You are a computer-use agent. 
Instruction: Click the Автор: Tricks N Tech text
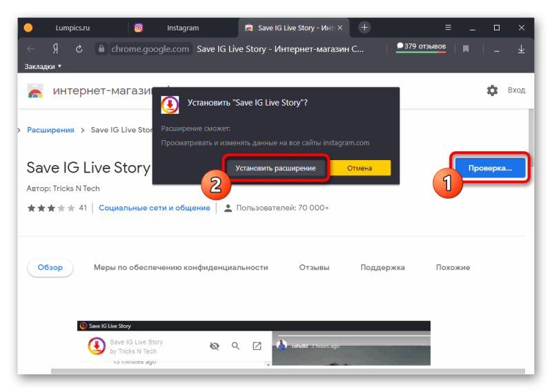click(x=63, y=189)
